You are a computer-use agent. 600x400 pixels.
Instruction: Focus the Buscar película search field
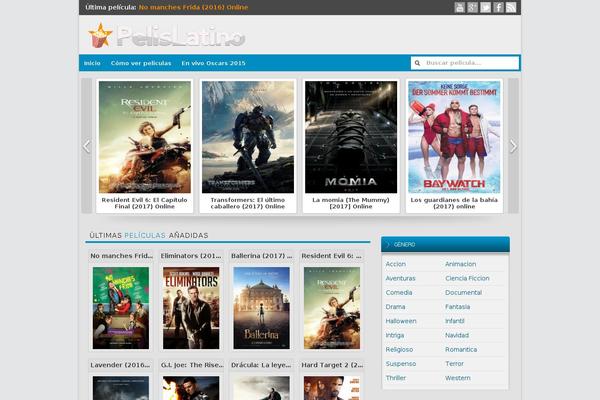[465, 63]
